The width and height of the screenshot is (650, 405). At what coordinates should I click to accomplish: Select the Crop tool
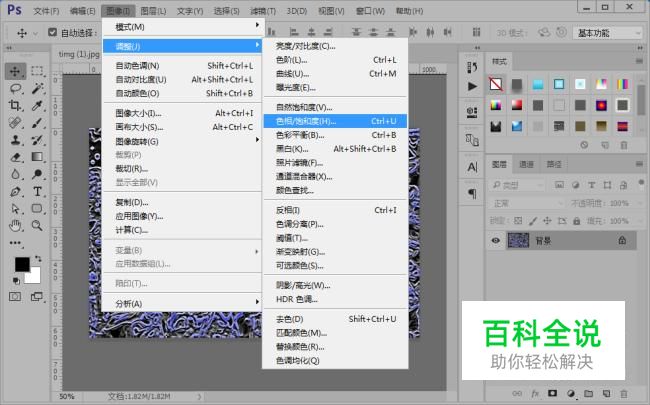(x=15, y=106)
